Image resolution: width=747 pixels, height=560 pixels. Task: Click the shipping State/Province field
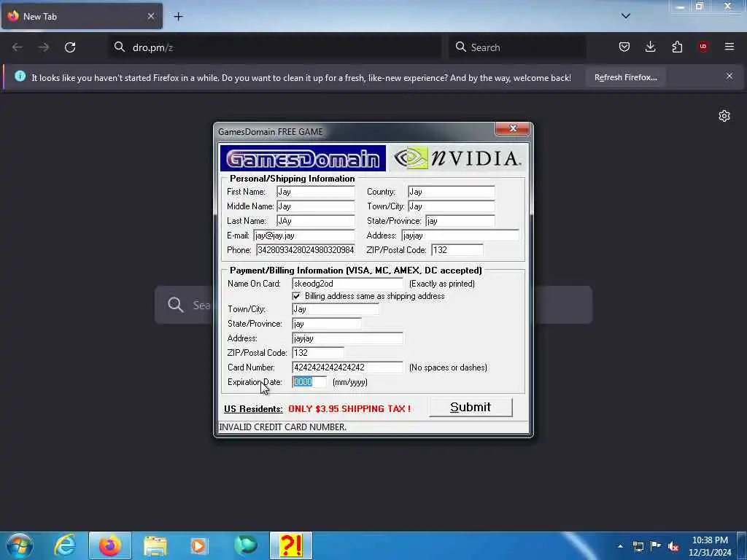point(460,221)
